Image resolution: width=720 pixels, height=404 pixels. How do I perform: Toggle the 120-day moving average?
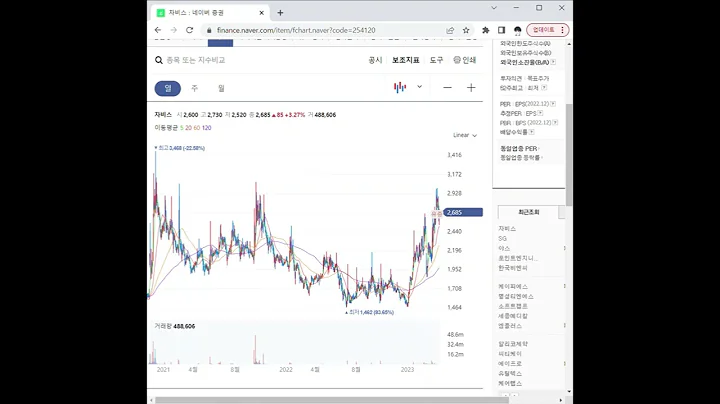[x=207, y=128]
